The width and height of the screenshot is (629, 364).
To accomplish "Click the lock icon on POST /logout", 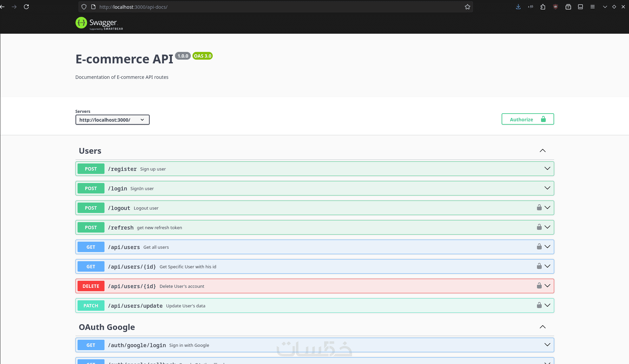I will [x=539, y=208].
